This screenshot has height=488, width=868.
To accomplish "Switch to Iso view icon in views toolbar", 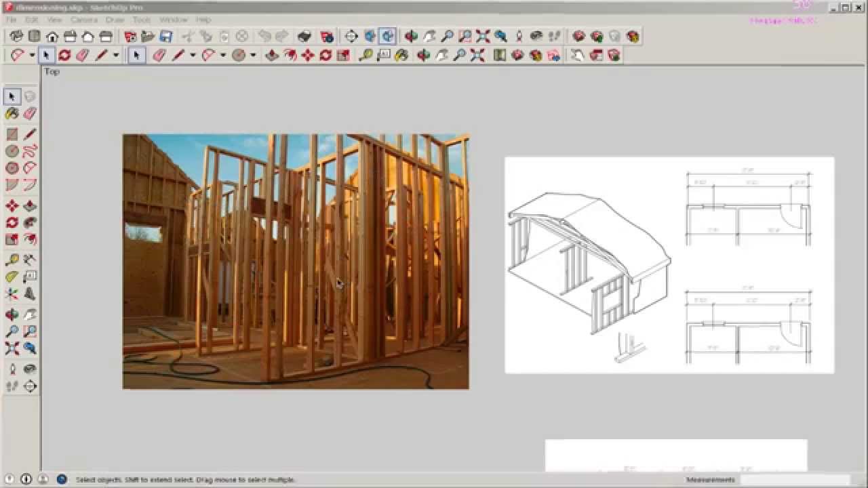I will point(16,36).
